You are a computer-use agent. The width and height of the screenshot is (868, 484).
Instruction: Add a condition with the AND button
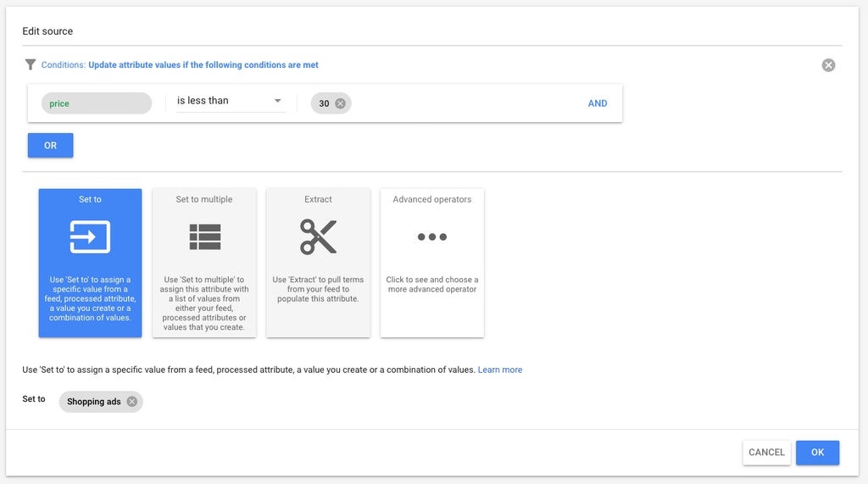click(598, 103)
